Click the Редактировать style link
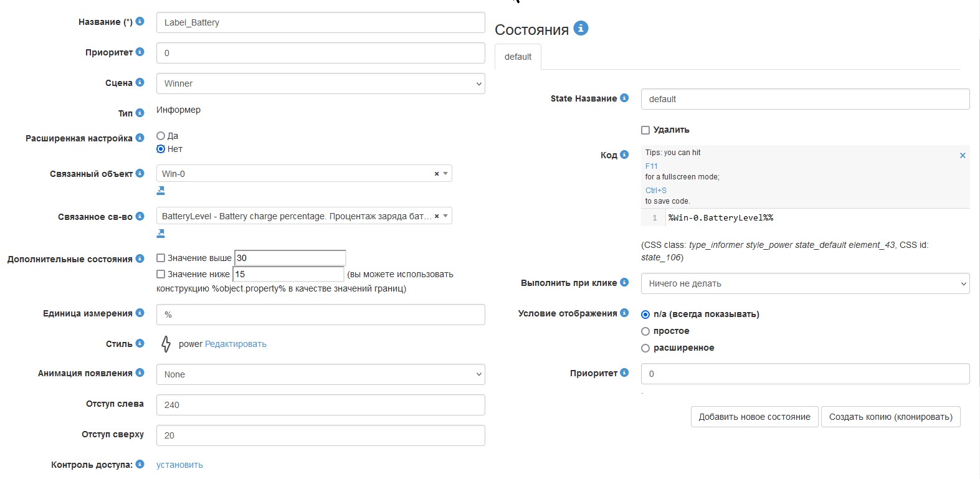This screenshot has height=479, width=980. [x=235, y=344]
